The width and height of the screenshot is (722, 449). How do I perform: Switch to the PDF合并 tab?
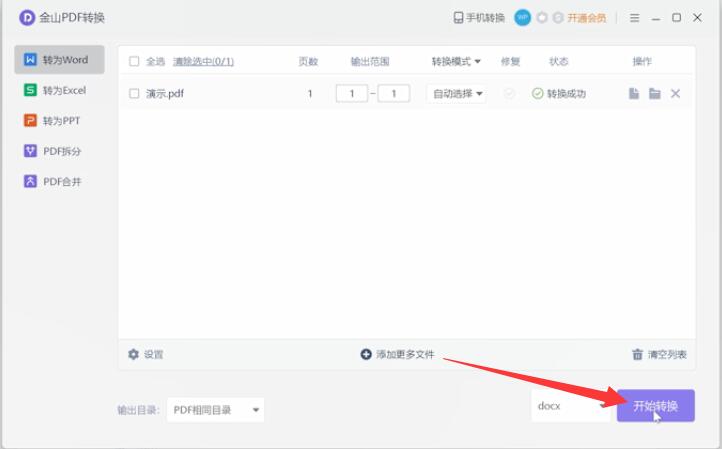(59, 181)
